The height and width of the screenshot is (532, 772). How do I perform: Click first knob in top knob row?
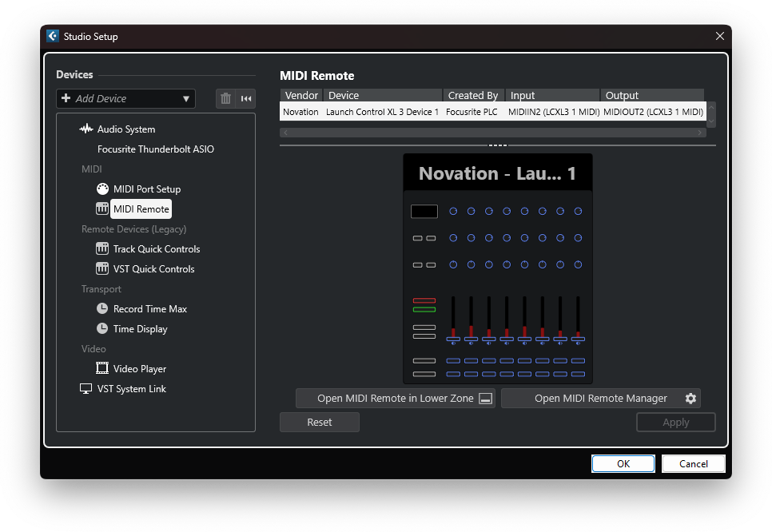tap(453, 211)
